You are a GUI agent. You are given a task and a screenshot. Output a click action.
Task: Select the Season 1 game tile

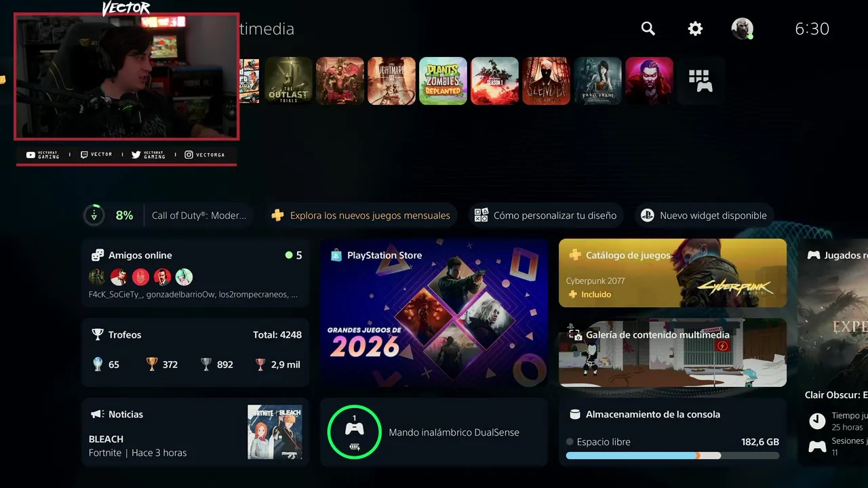point(494,81)
